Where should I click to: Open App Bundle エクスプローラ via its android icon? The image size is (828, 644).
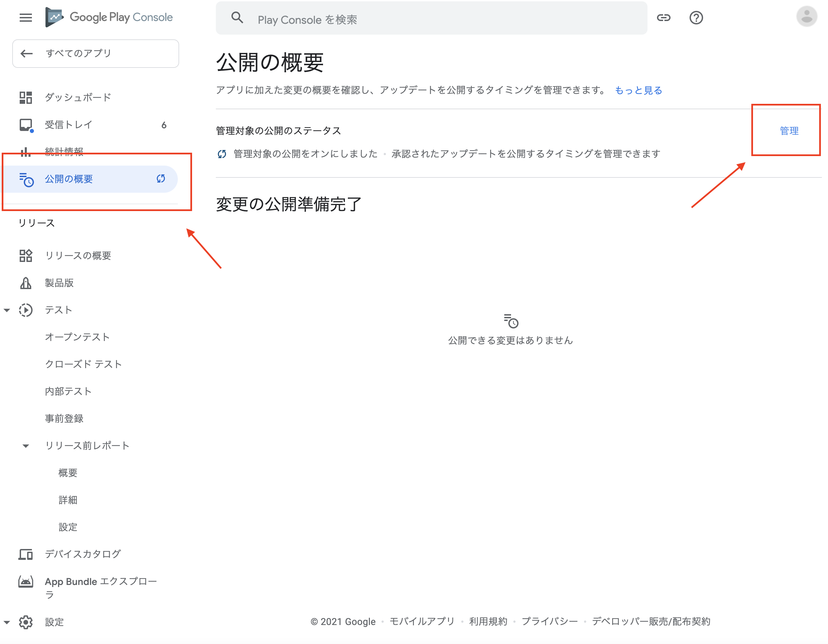click(25, 582)
